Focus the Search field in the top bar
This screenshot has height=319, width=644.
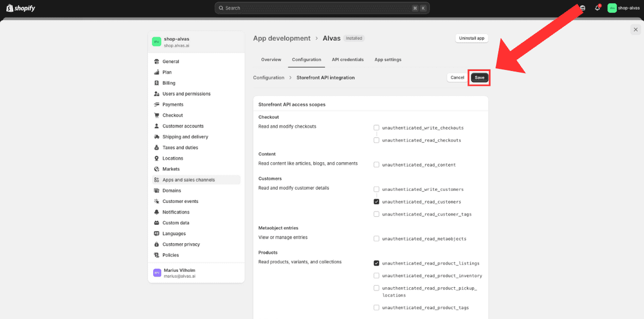[322, 8]
